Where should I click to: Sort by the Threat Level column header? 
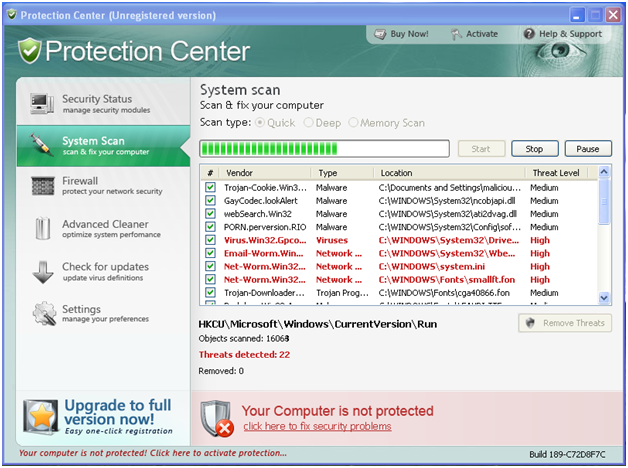pos(557,173)
